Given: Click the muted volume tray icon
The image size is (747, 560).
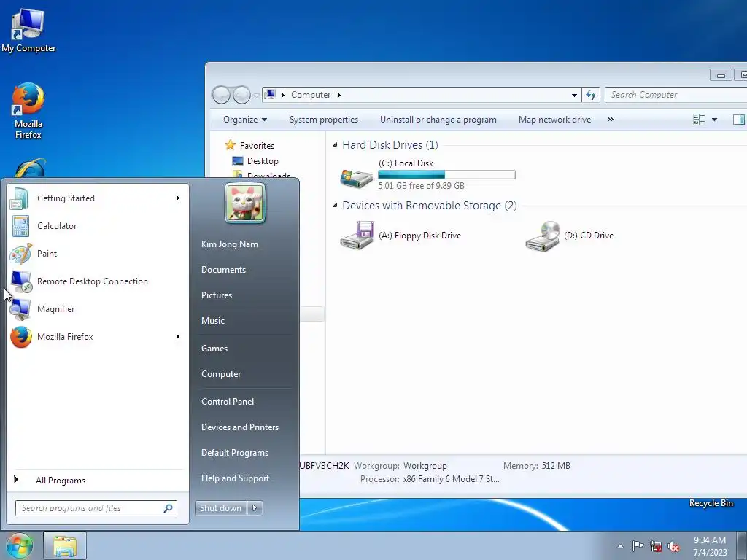Looking at the screenshot, I should click(673, 546).
